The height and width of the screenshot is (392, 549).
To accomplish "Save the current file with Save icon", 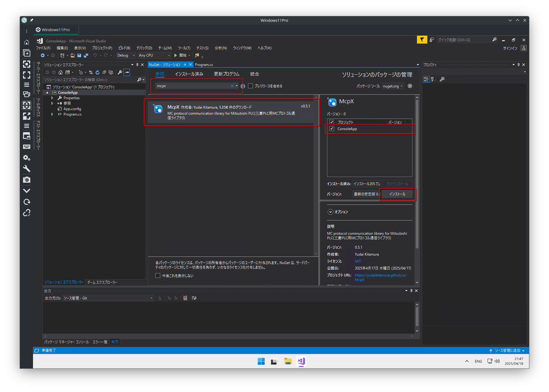I will click(79, 55).
